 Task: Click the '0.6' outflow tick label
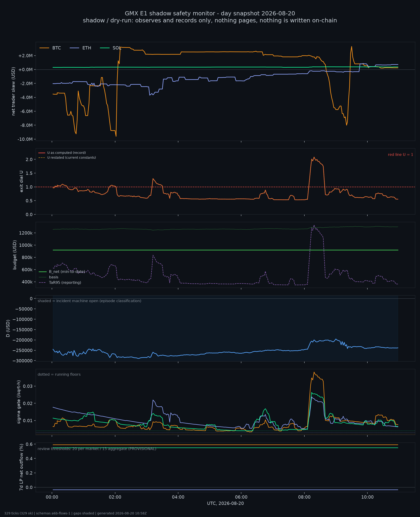click(29, 444)
